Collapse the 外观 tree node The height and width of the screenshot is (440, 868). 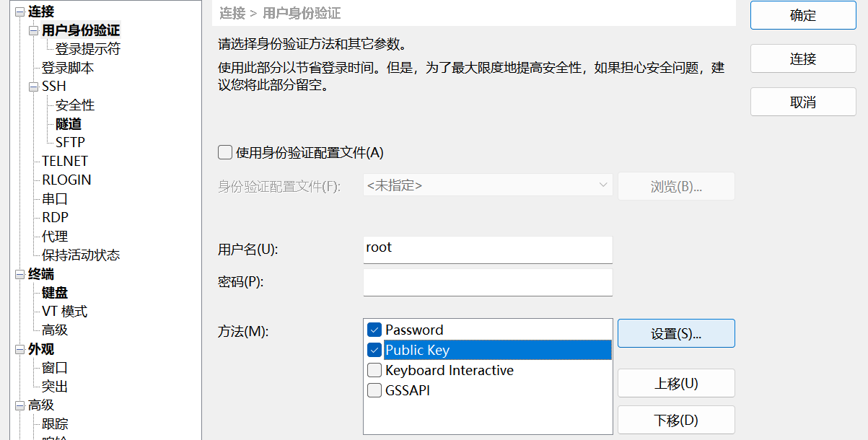(19, 349)
